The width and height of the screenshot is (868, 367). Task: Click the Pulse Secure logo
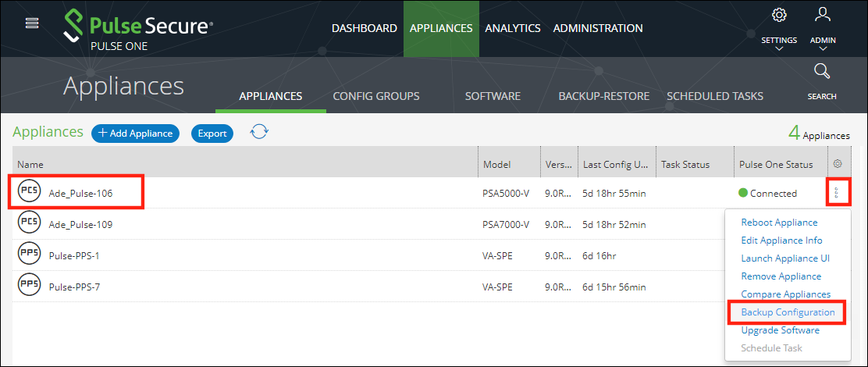[137, 28]
